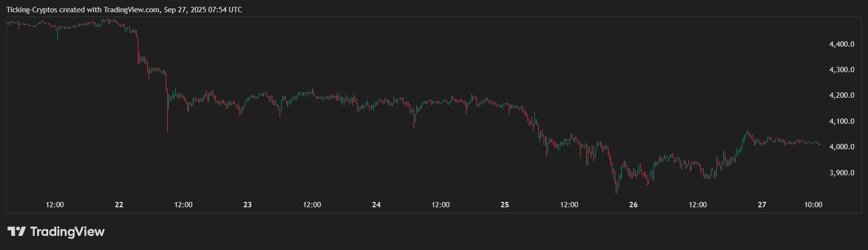Click date 22 on the time axis
868x250 pixels.
pos(119,205)
